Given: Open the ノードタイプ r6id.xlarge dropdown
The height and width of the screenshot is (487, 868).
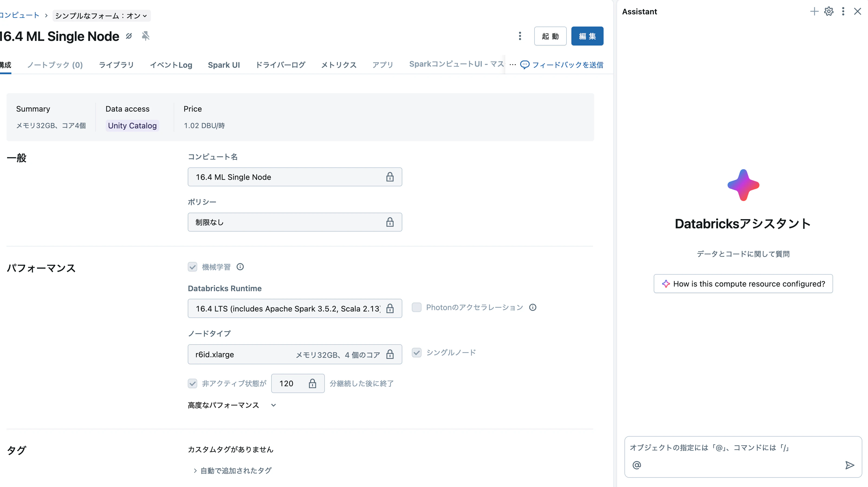Looking at the screenshot, I should coord(295,354).
